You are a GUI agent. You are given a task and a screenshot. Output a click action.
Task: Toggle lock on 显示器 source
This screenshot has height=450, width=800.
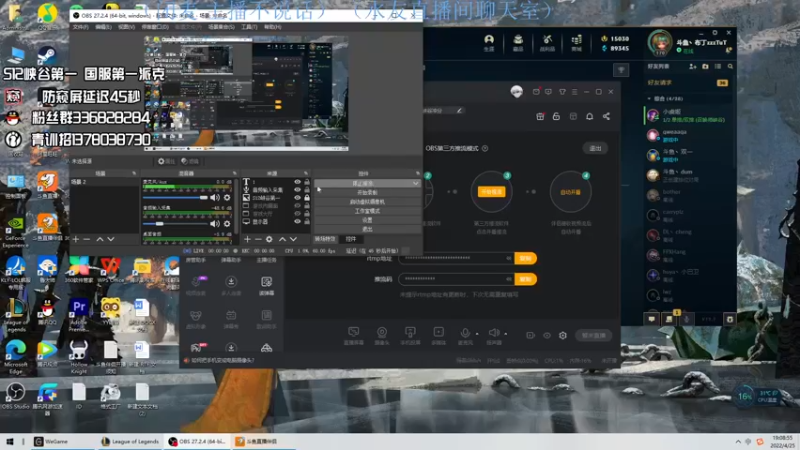point(307,221)
